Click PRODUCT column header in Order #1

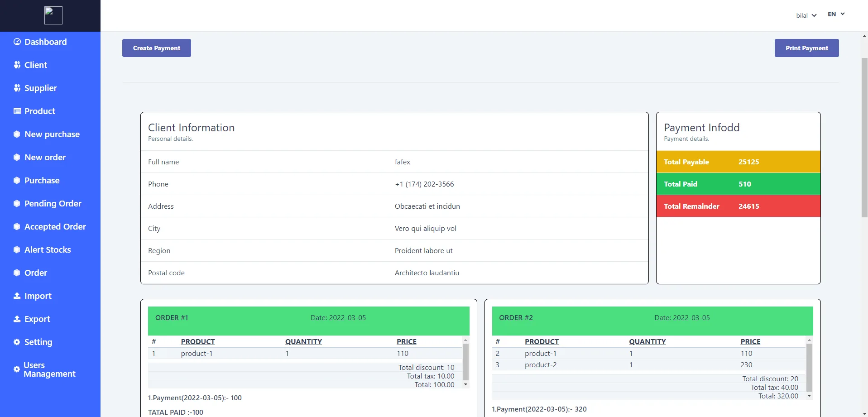click(198, 342)
